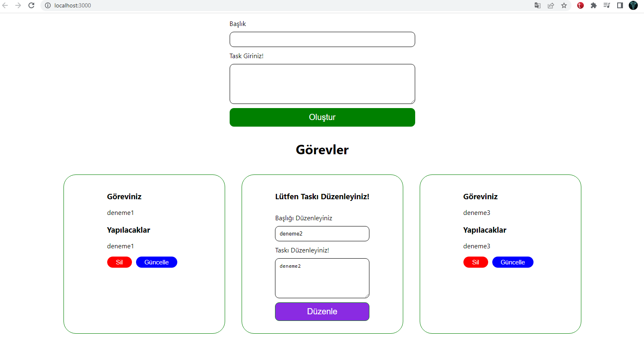This screenshot has width=644, height=337.
Task: Delete deneme1 using its Sil button
Action: (119, 262)
